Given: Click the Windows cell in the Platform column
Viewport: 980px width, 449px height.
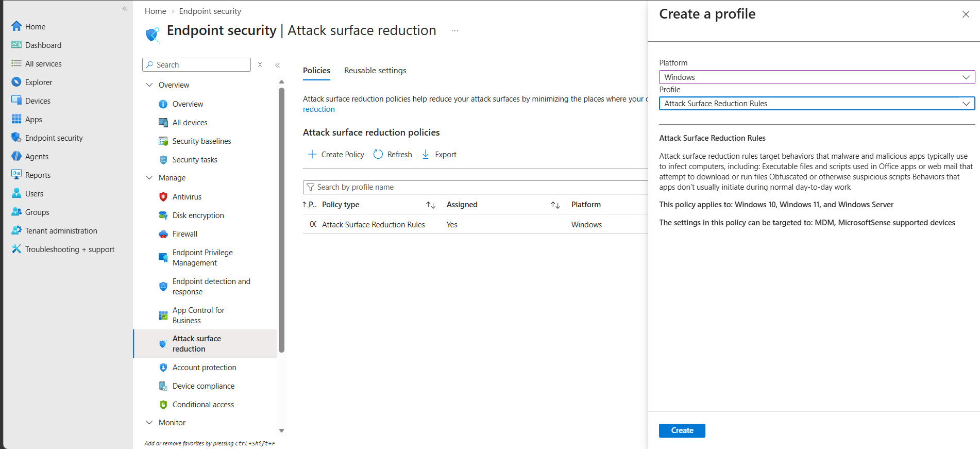Looking at the screenshot, I should point(586,225).
